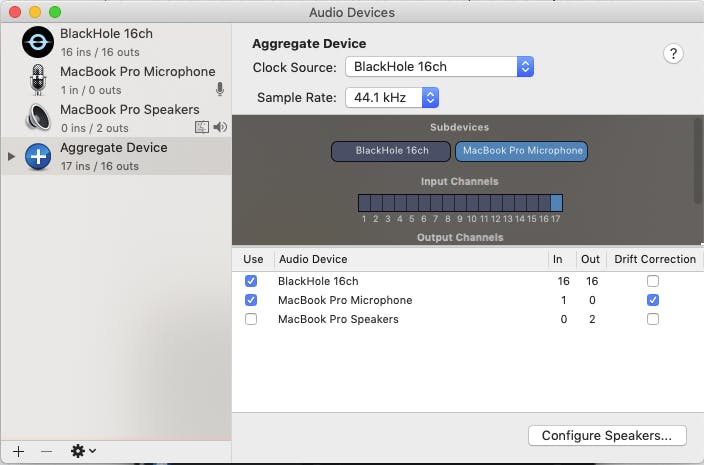
Task: Select Aggregate Device in the sidebar
Action: click(x=117, y=156)
